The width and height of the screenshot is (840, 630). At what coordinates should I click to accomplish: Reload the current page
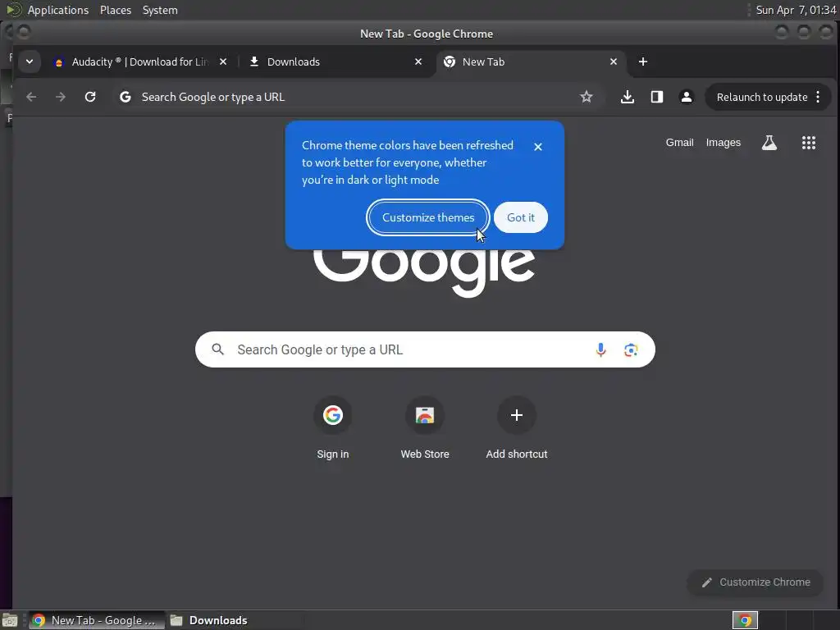pos(90,97)
